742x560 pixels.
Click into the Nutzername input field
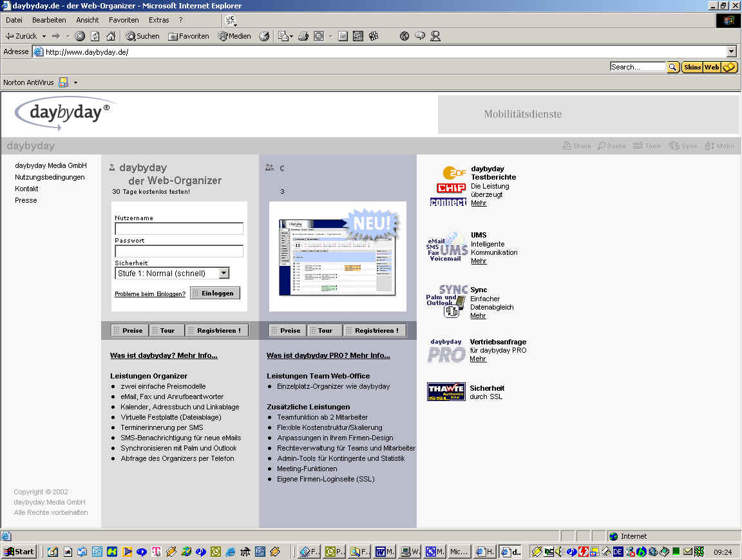click(179, 229)
